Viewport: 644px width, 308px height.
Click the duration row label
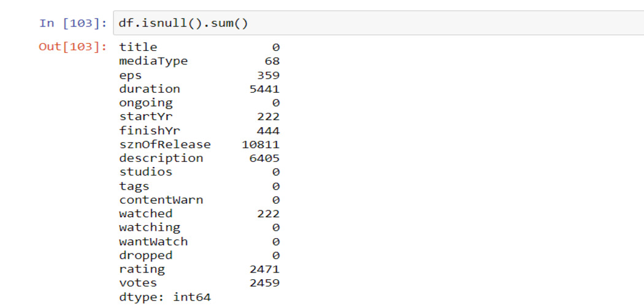[x=149, y=89]
